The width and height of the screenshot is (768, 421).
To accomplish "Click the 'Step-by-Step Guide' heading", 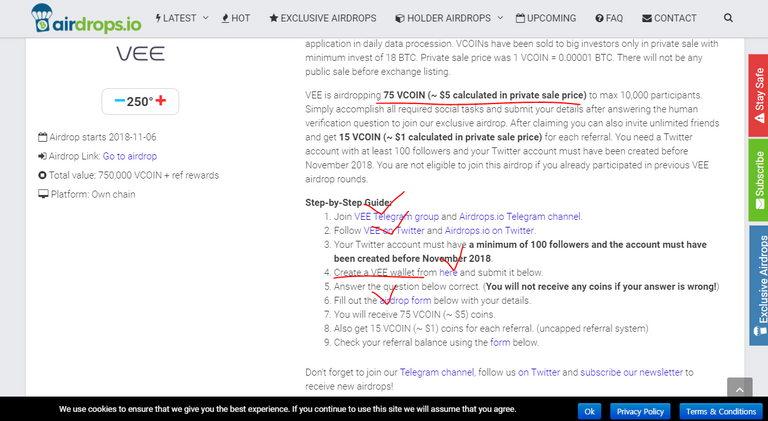I will point(348,203).
